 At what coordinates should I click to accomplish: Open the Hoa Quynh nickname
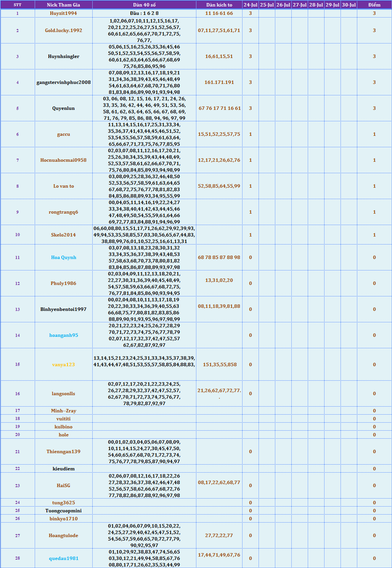point(63,257)
